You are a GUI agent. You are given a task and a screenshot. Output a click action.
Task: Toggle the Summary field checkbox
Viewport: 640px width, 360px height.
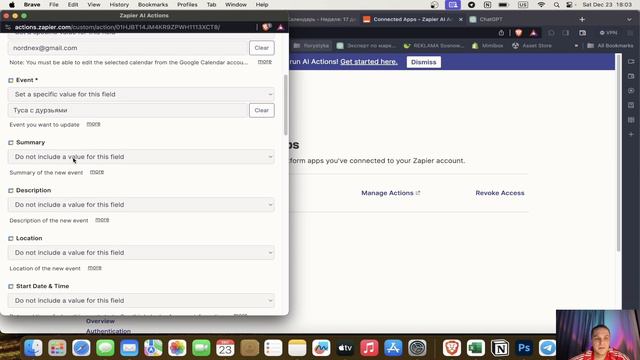tap(11, 142)
